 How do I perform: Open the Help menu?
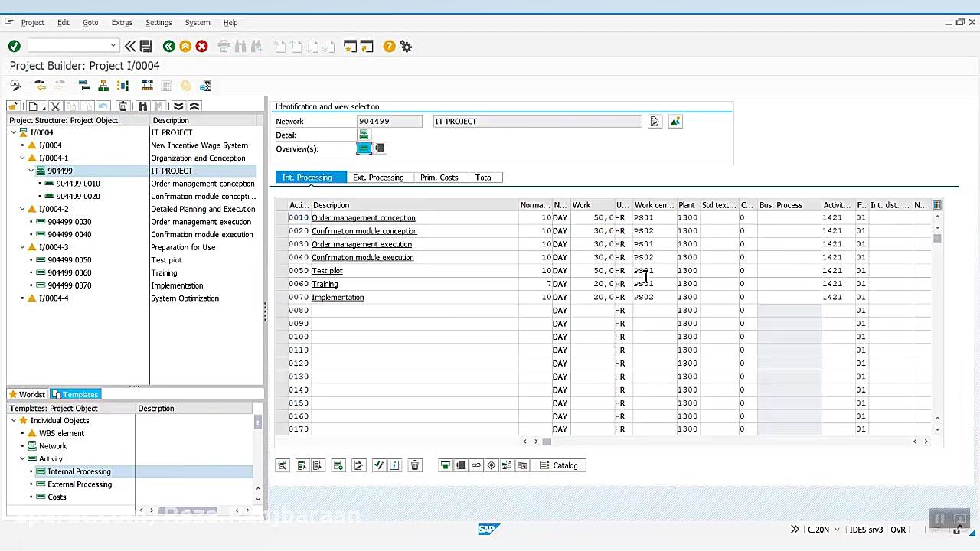[x=230, y=23]
